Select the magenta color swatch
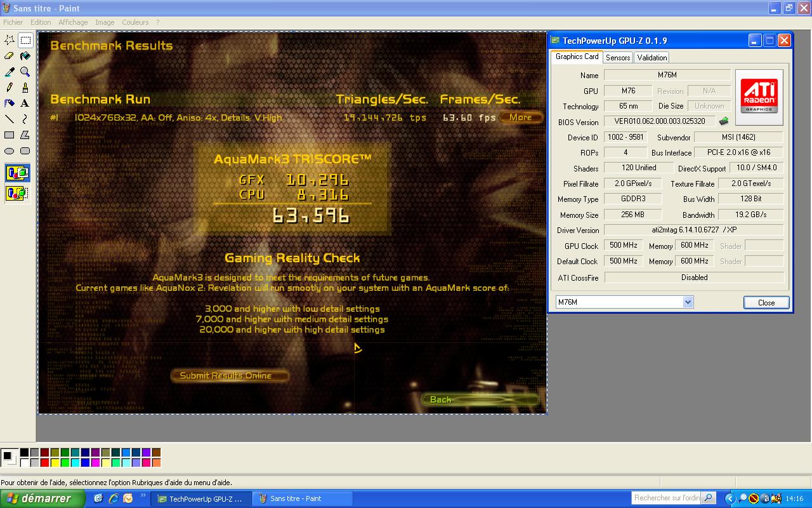The height and width of the screenshot is (508, 812). click(x=95, y=463)
